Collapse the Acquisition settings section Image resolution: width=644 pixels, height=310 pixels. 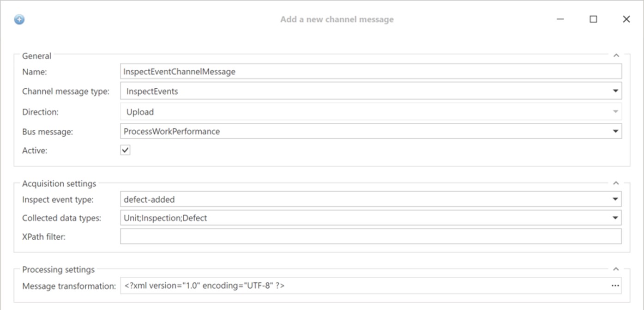(x=616, y=182)
